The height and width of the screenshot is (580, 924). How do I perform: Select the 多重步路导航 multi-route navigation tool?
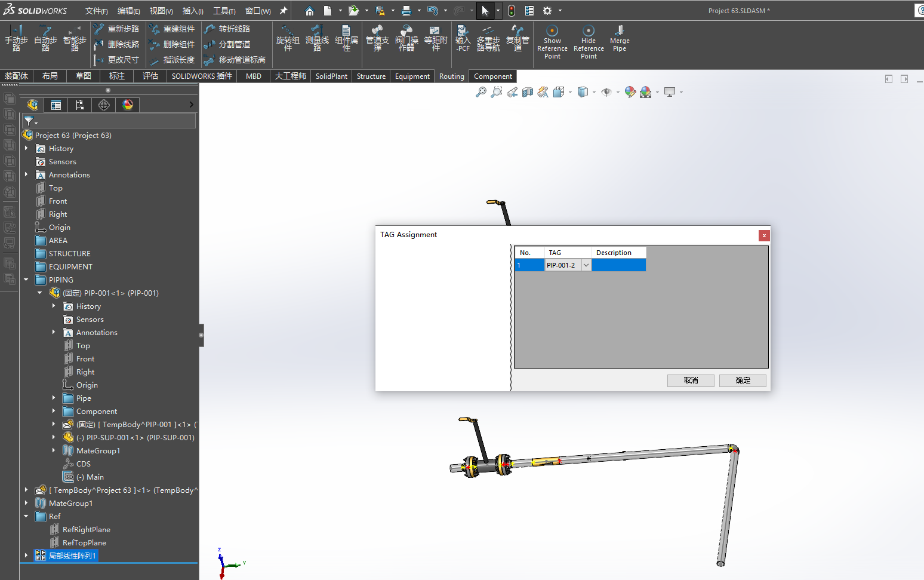pyautogui.click(x=488, y=39)
